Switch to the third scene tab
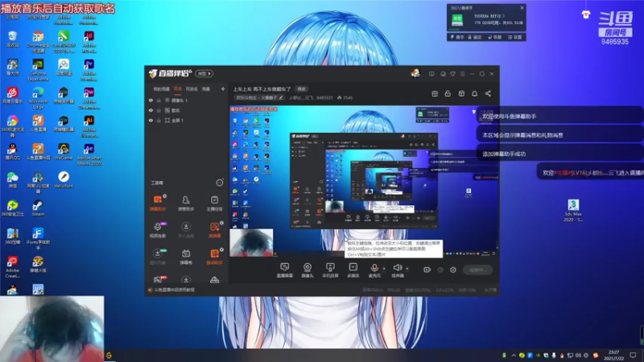The width and height of the screenshot is (644, 362). pos(192,88)
